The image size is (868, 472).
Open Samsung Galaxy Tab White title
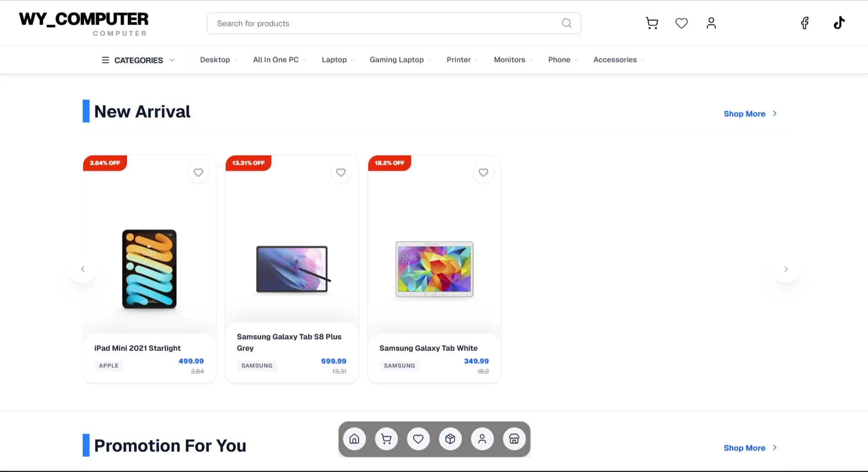[429, 348]
